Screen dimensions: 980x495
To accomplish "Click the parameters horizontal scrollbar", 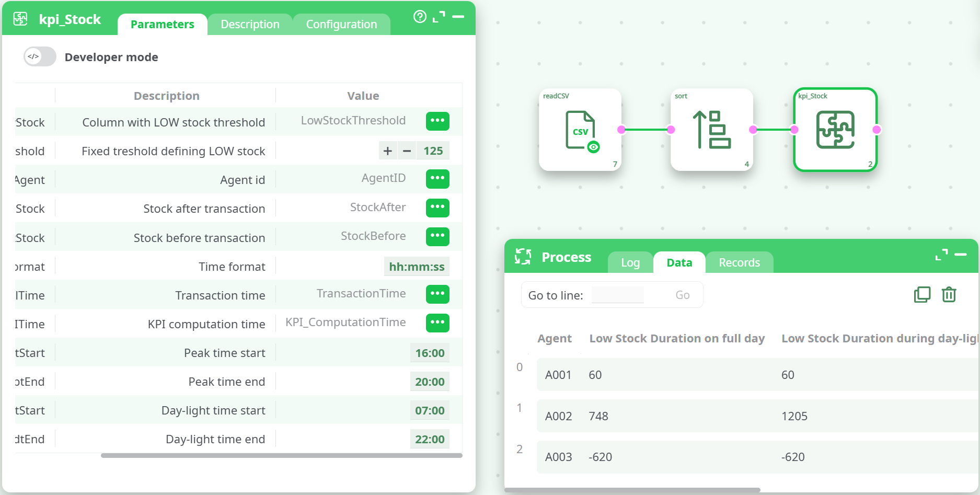I will (x=281, y=455).
